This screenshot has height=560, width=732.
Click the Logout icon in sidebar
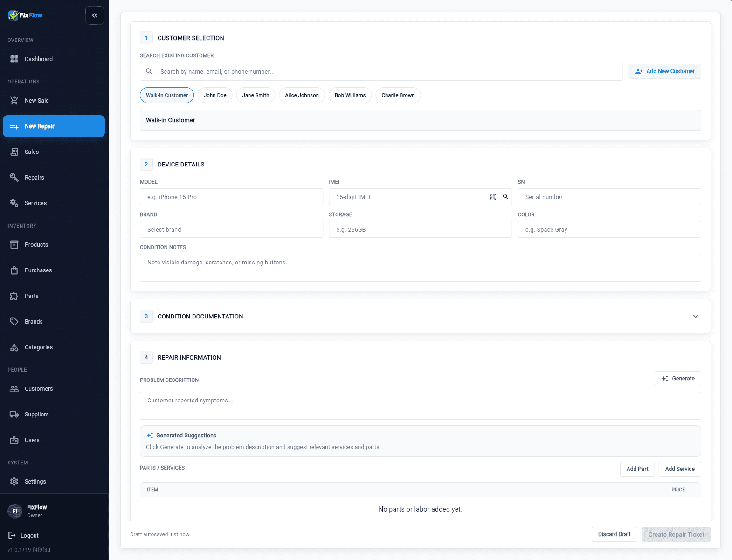click(12, 535)
